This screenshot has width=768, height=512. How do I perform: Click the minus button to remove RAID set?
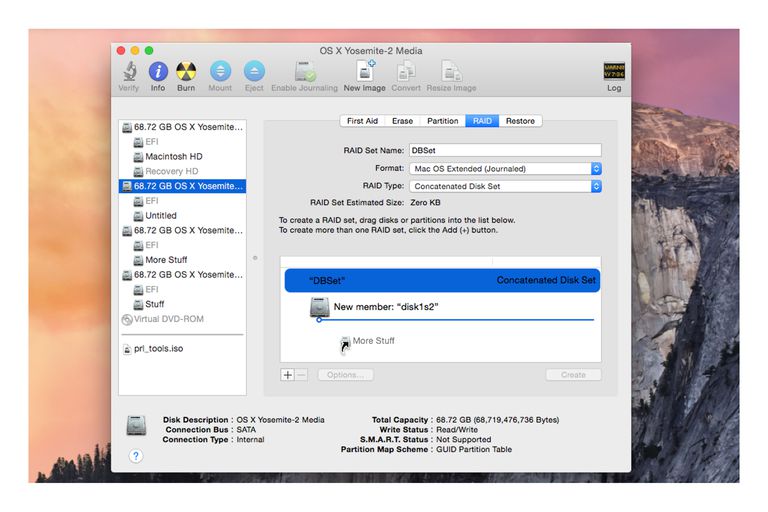301,375
